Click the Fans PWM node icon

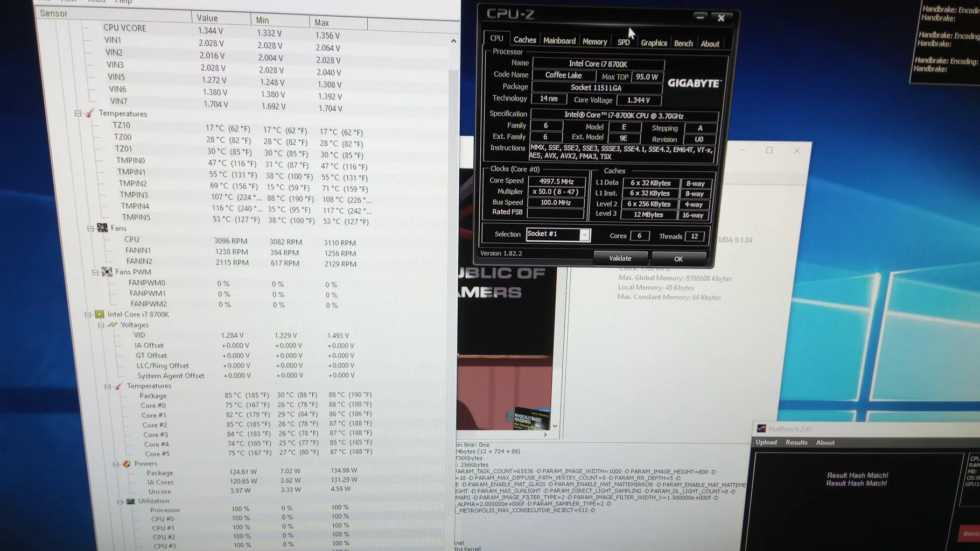click(107, 272)
